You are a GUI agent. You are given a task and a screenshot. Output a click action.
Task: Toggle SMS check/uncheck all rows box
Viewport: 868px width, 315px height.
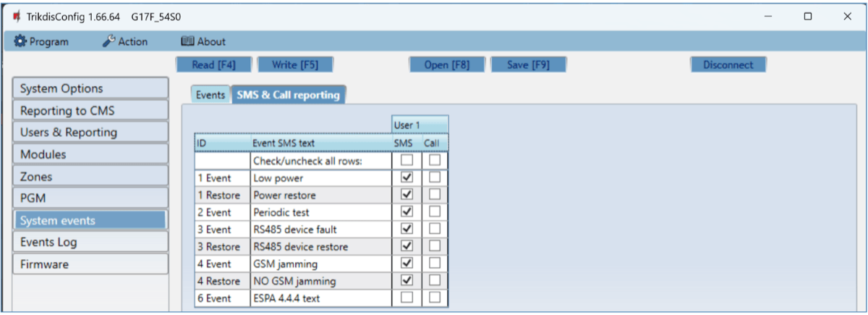coord(407,160)
